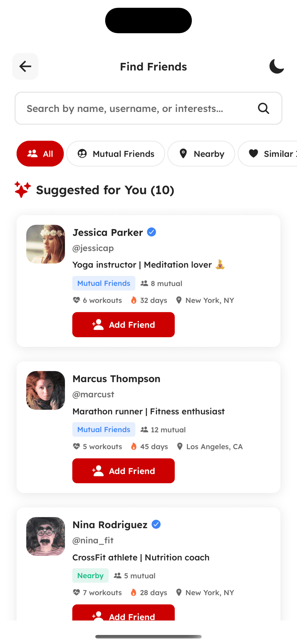The width and height of the screenshot is (297, 644).
Task: Tap the Mutual Friends tag on Jessica's card
Action: (104, 283)
